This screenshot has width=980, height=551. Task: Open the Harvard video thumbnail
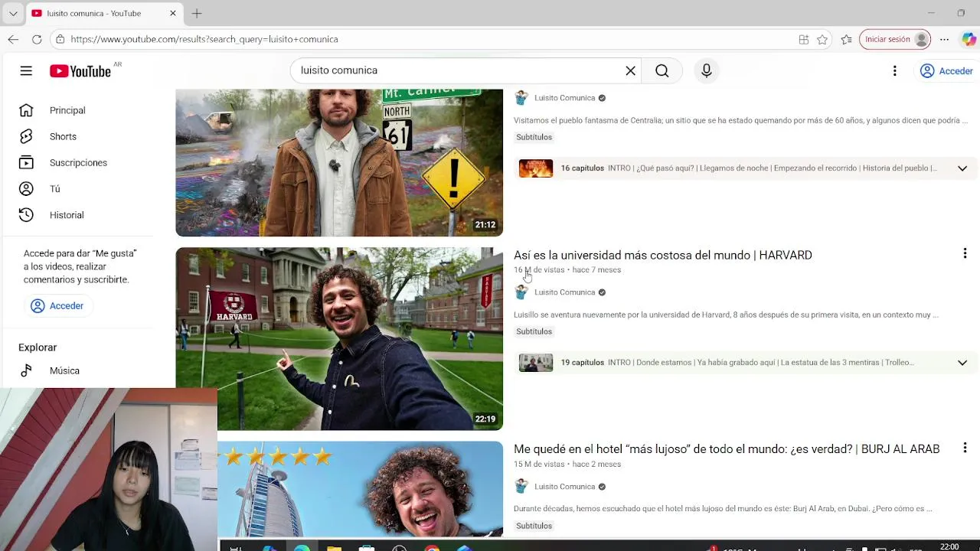(x=339, y=338)
